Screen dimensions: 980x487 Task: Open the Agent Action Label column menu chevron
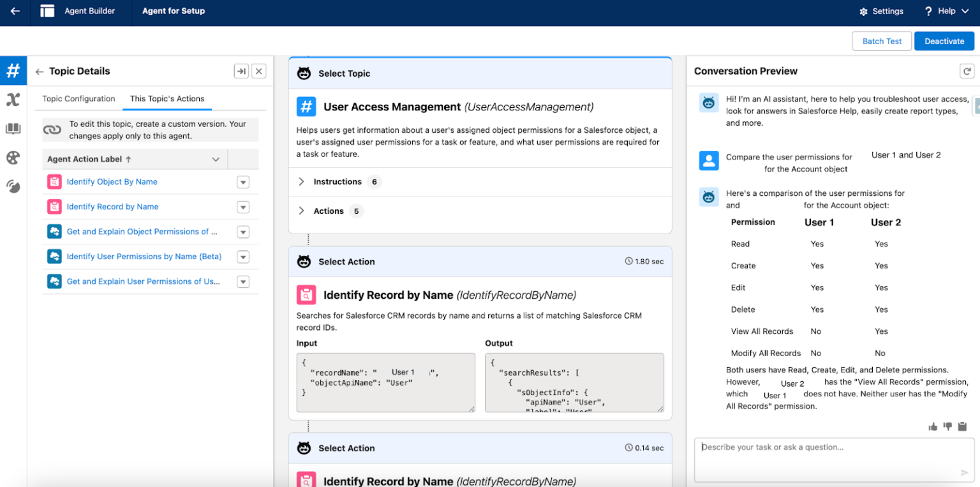pos(216,160)
